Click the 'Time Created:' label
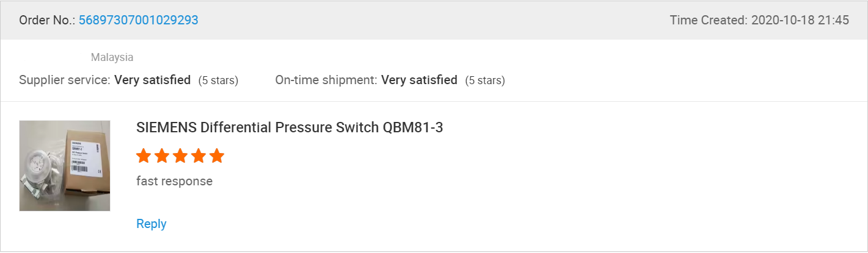 pyautogui.click(x=708, y=20)
